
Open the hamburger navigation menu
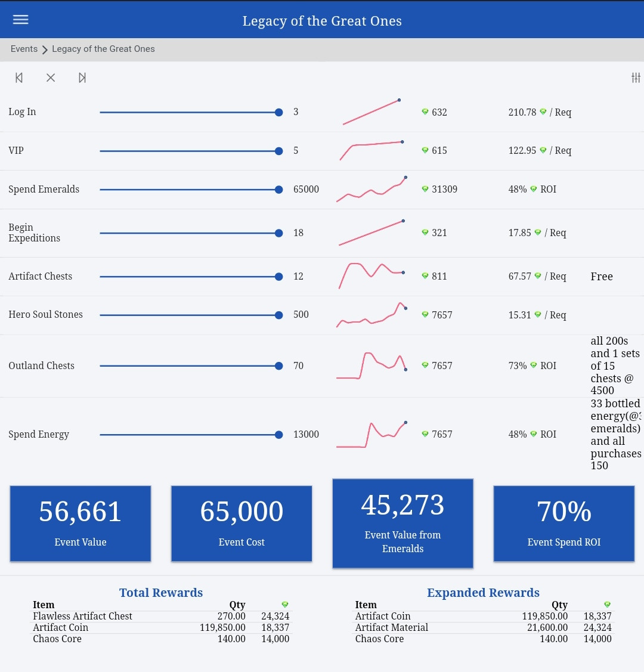(20, 20)
